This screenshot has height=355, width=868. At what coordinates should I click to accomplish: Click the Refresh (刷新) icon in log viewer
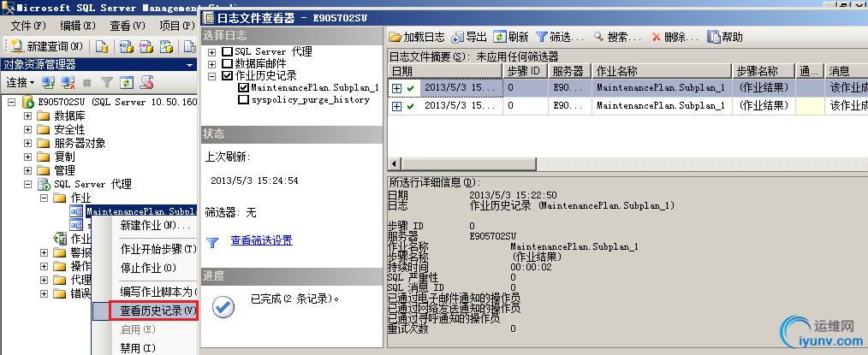pyautogui.click(x=500, y=37)
